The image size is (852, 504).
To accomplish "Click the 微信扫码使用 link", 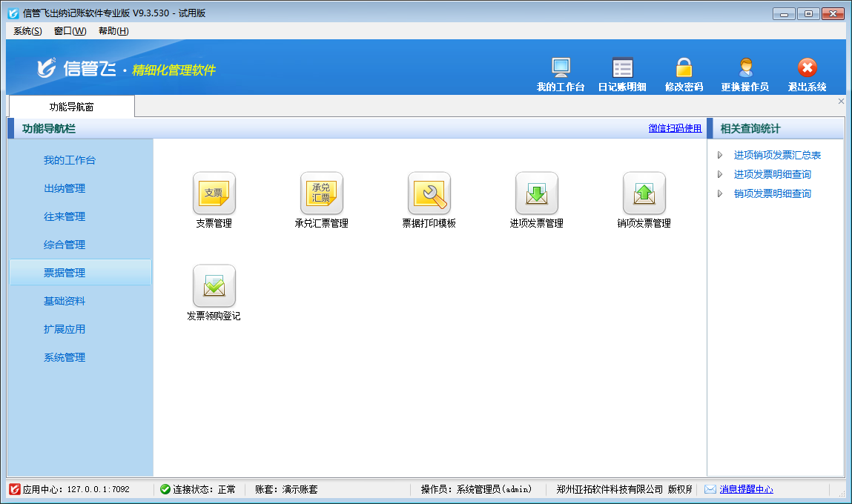I will [675, 128].
